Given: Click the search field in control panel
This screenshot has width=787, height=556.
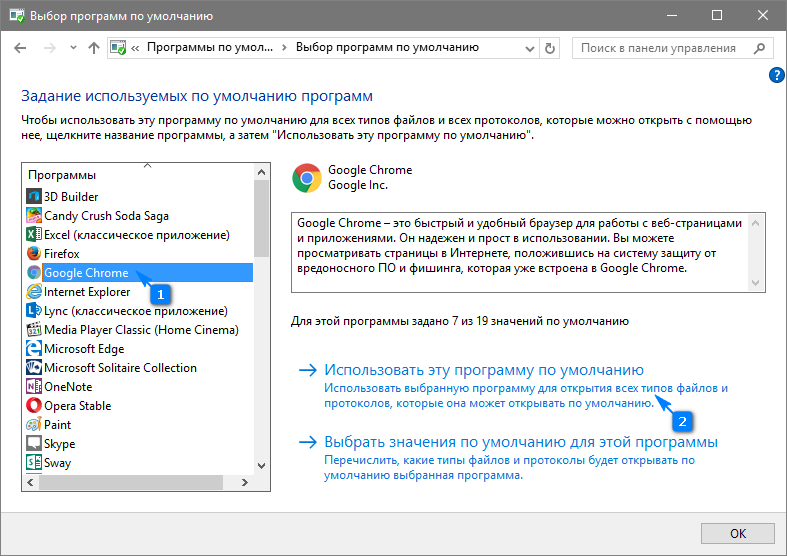Looking at the screenshot, I should coord(665,48).
